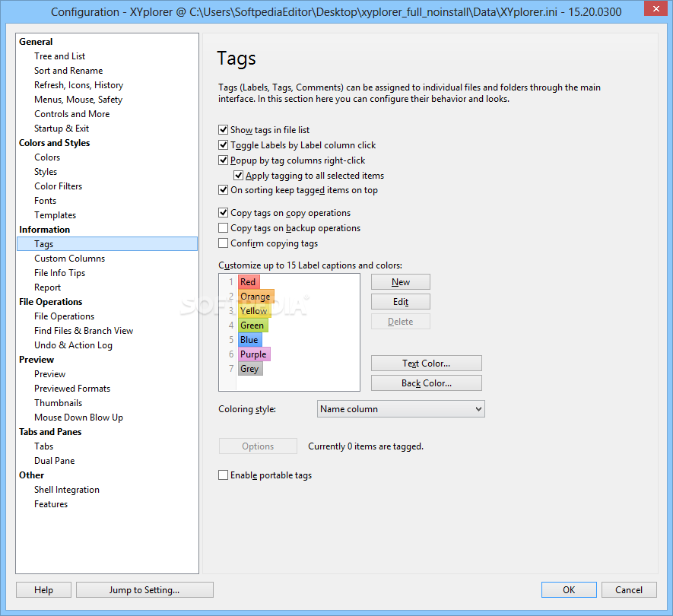Open Templates settings
This screenshot has width=673, height=616.
(55, 215)
